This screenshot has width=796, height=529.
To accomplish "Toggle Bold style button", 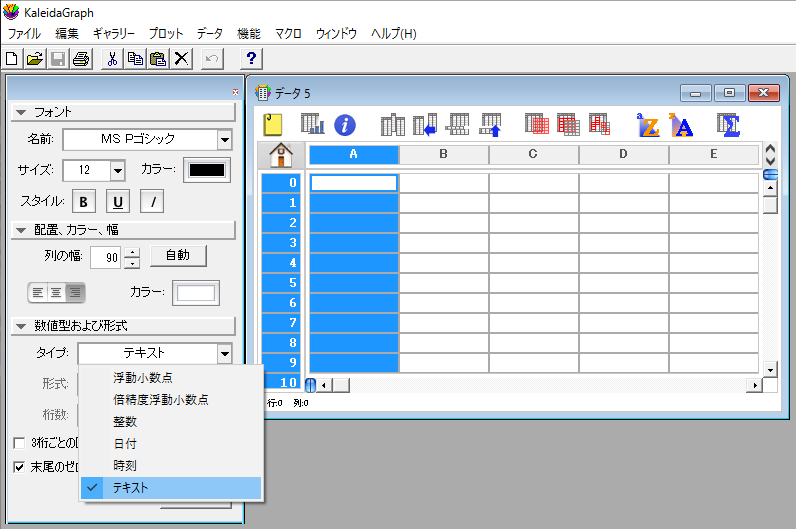I will click(x=84, y=202).
